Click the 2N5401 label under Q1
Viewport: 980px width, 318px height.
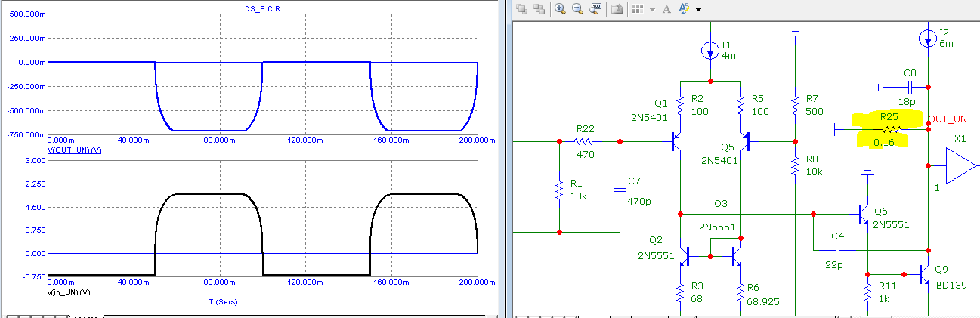648,117
